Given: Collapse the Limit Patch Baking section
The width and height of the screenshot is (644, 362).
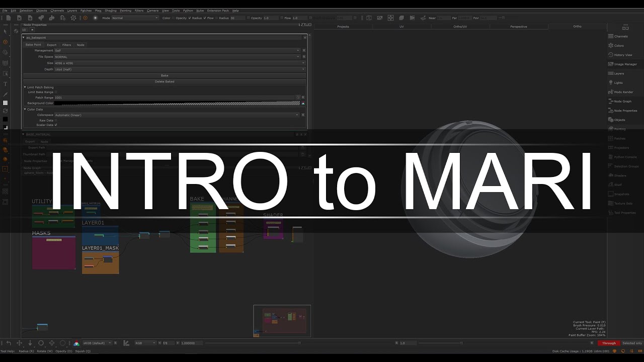Looking at the screenshot, I should click(x=25, y=87).
